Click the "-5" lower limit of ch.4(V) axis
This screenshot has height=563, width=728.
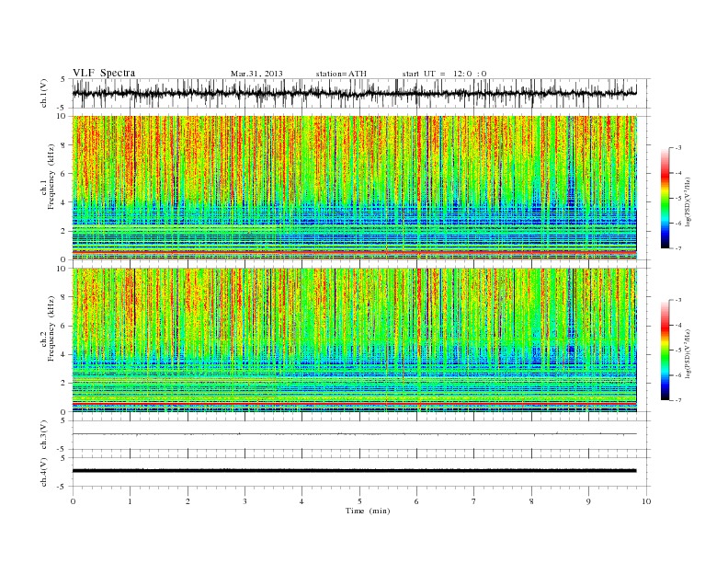[63, 487]
